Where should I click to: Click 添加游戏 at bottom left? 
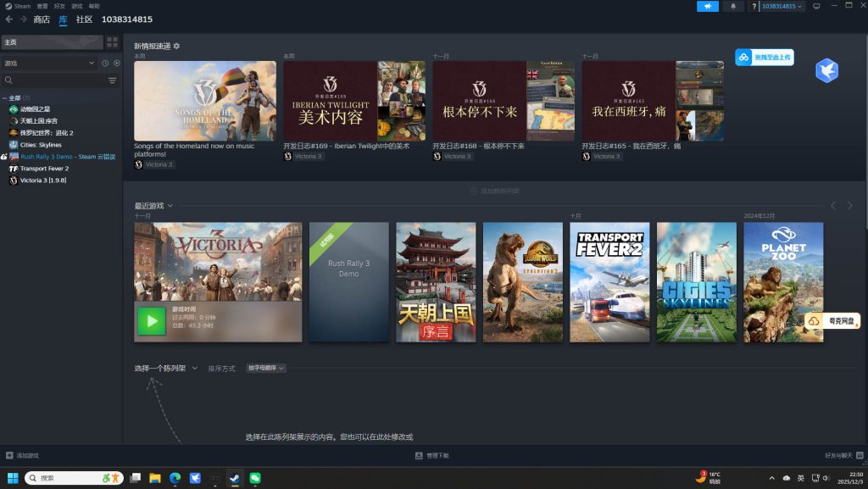click(22, 456)
